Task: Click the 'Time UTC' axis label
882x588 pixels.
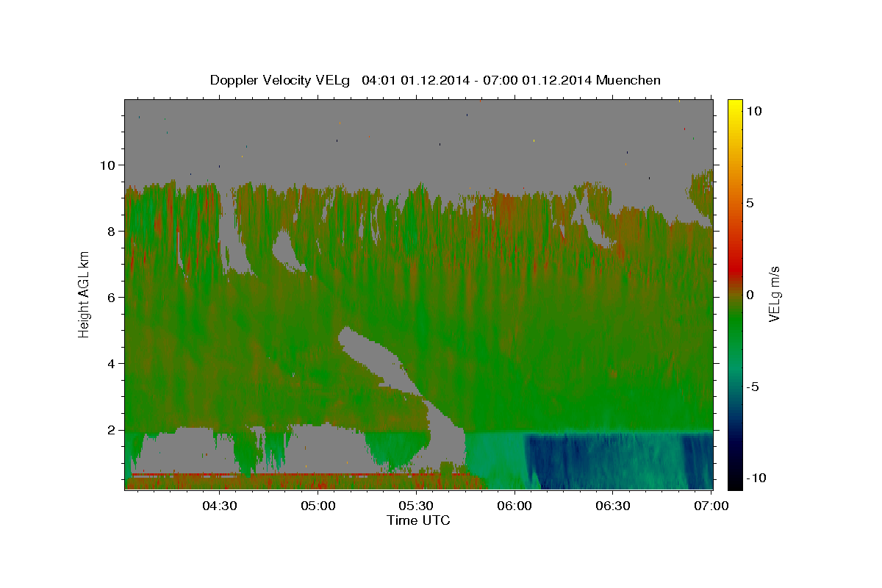Action: tap(418, 520)
